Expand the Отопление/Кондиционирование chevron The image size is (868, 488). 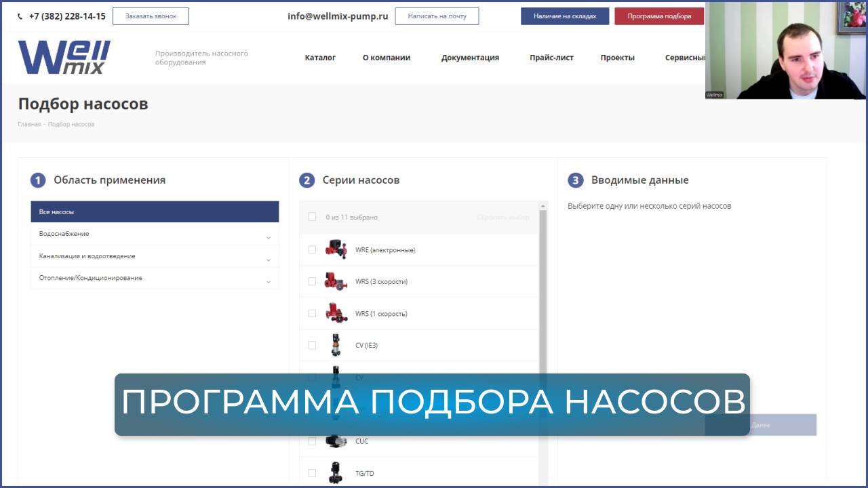(x=269, y=282)
